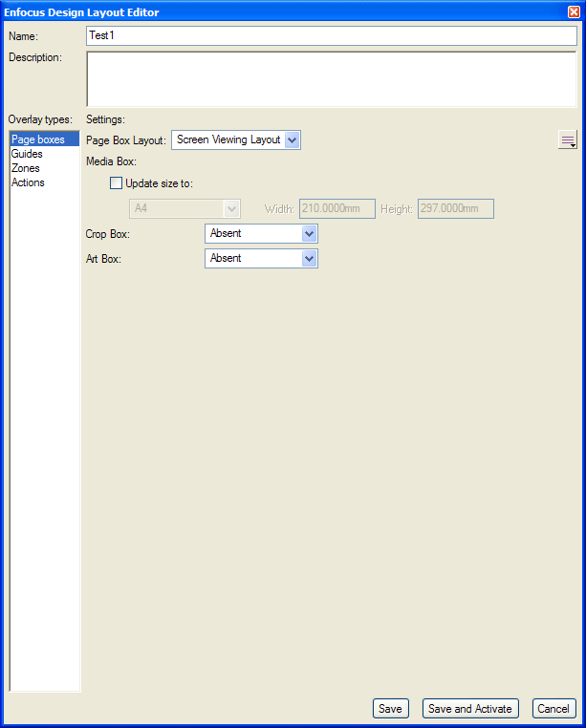Cancel the layout editing dialog

pyautogui.click(x=553, y=709)
